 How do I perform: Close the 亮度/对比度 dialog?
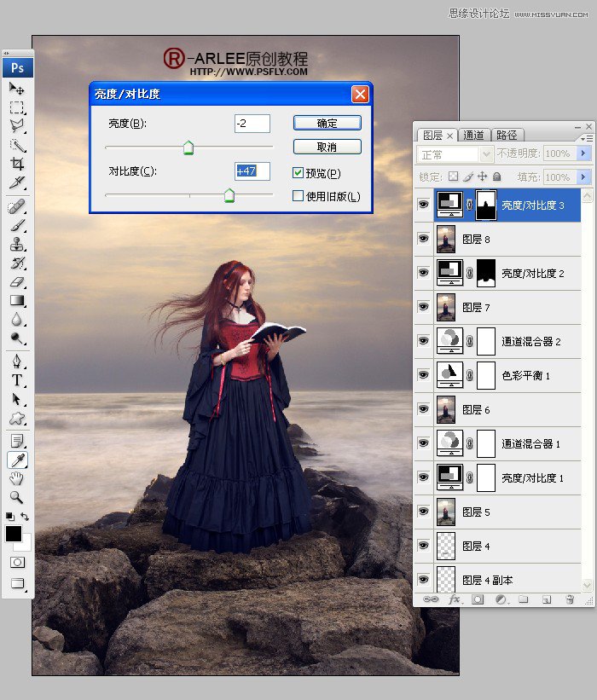[x=360, y=94]
